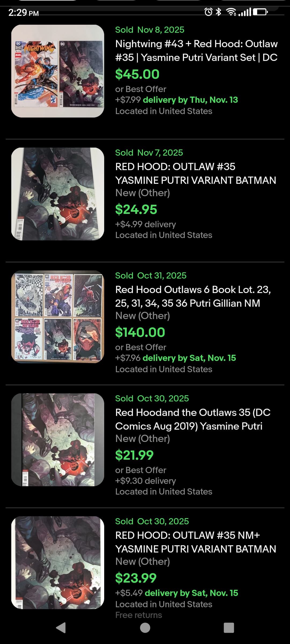Tap the Bluetooth status bar icon
Screen dimensions: 290x644
[x=219, y=12]
